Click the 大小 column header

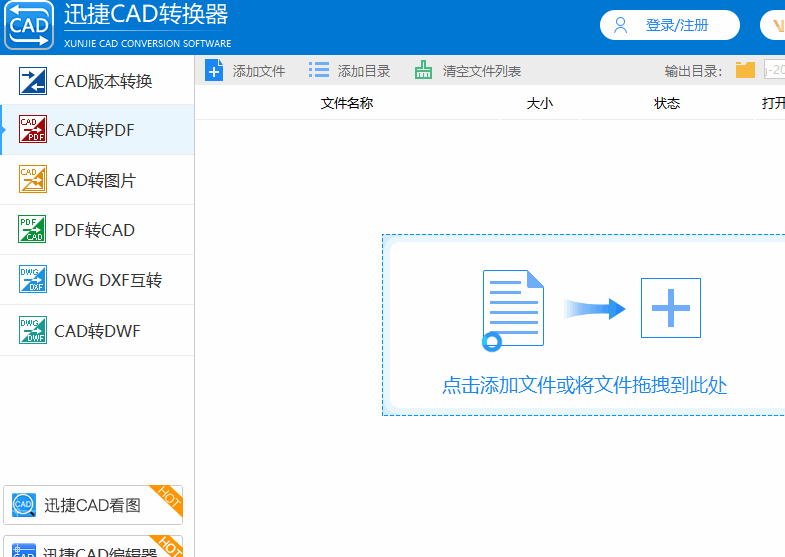540,103
